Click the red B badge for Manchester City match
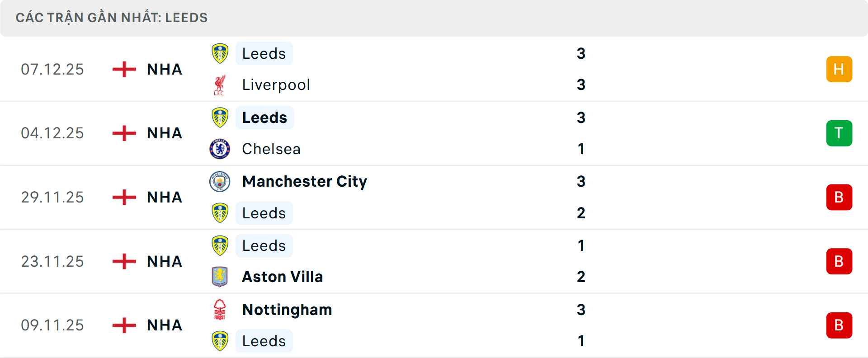The height and width of the screenshot is (358, 868). tap(839, 197)
